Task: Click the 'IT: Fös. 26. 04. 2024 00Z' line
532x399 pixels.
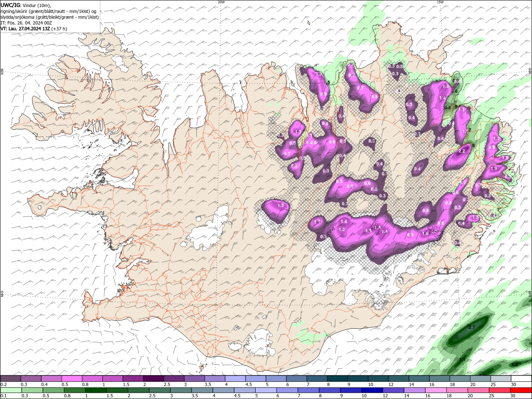Action: 26,23
